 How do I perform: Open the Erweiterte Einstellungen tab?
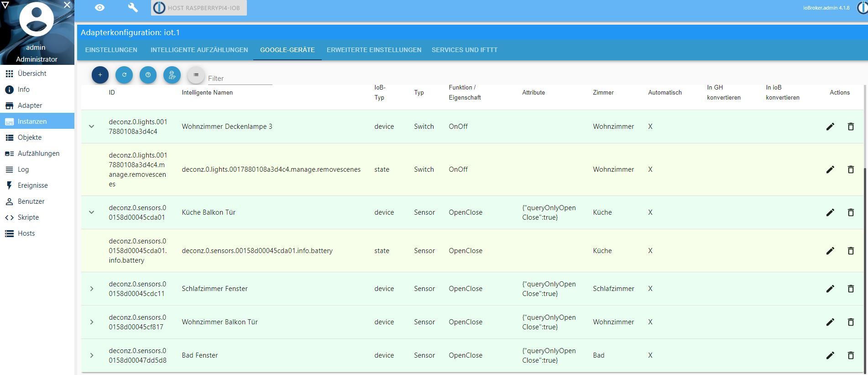(374, 50)
